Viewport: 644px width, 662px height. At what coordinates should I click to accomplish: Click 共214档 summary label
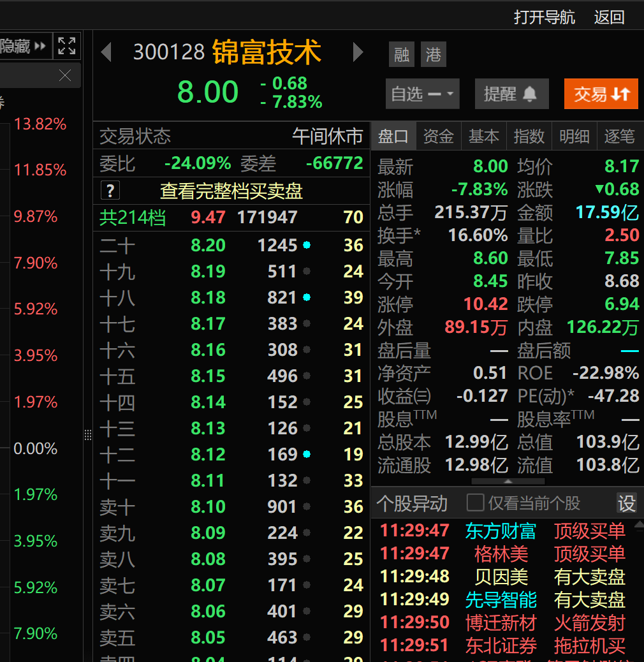click(x=133, y=217)
